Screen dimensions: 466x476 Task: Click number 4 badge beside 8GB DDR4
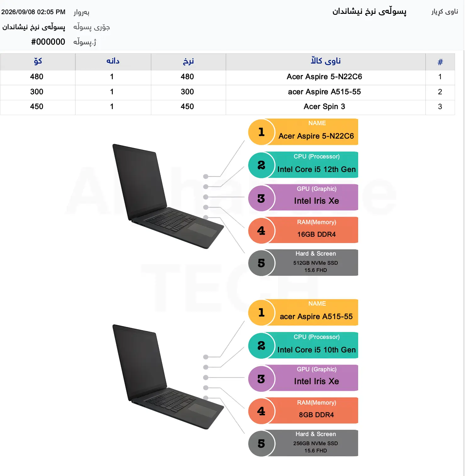pyautogui.click(x=261, y=411)
